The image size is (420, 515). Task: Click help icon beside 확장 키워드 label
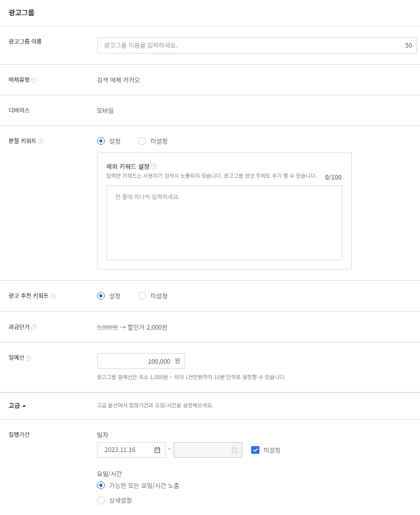(x=41, y=141)
